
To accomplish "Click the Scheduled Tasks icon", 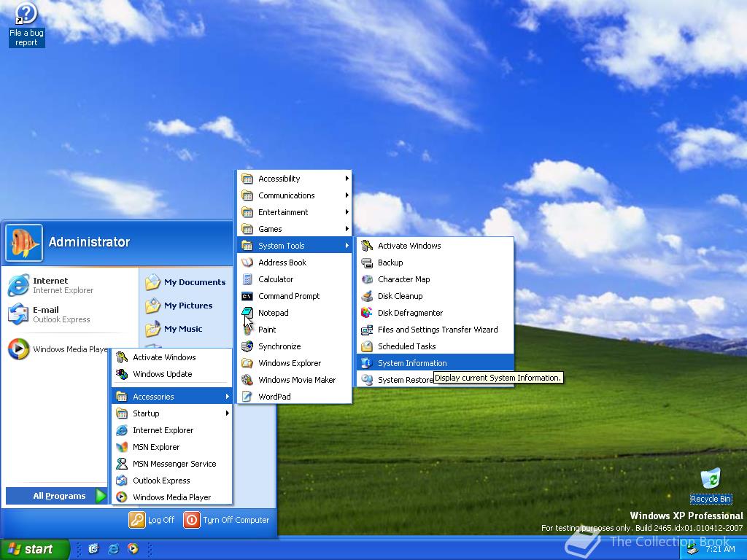I will 366,346.
